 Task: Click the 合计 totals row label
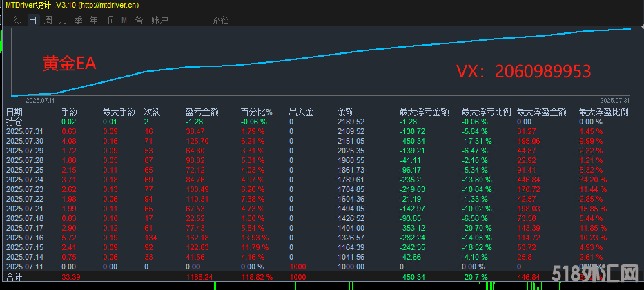pyautogui.click(x=14, y=276)
